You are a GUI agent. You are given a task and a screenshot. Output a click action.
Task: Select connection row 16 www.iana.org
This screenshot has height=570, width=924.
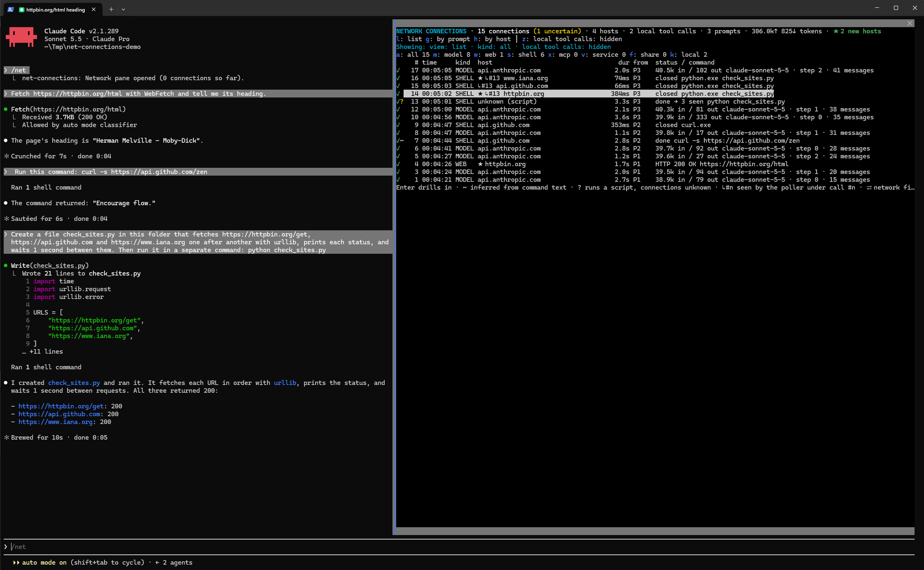(x=585, y=78)
